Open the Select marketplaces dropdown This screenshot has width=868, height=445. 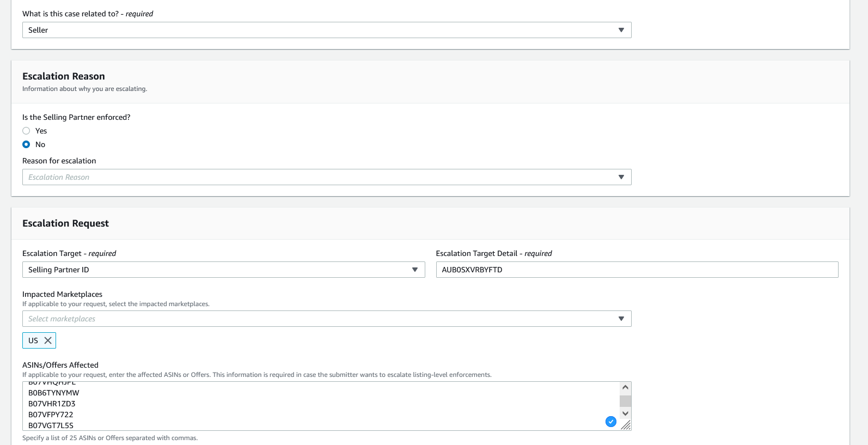pos(327,319)
